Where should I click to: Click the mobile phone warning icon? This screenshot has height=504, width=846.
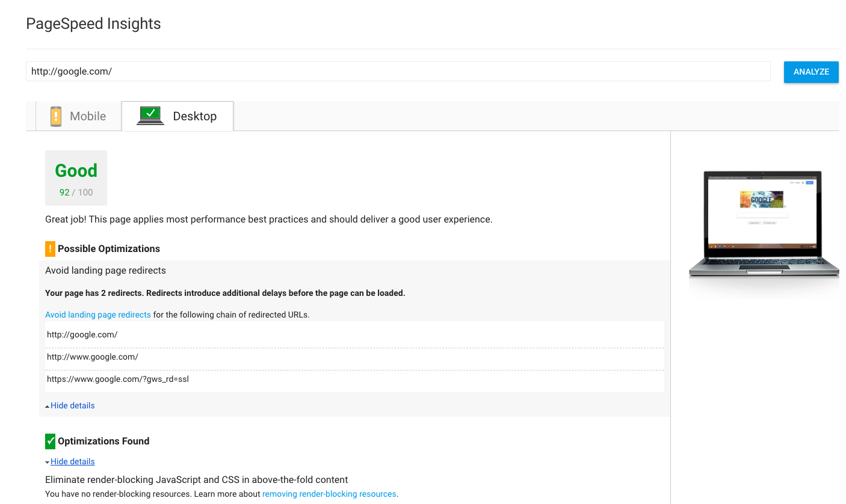point(56,116)
